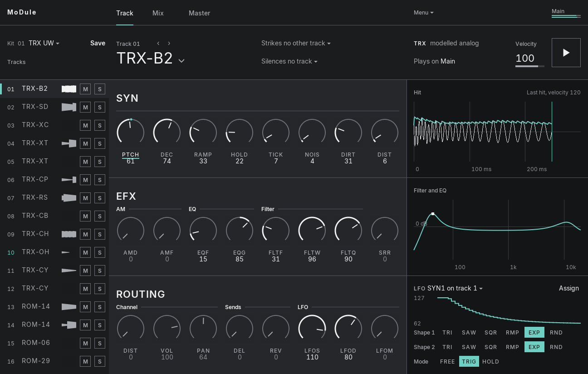The image size is (588, 374).
Task: Mute track 13 ROM-14
Action: click(x=85, y=307)
